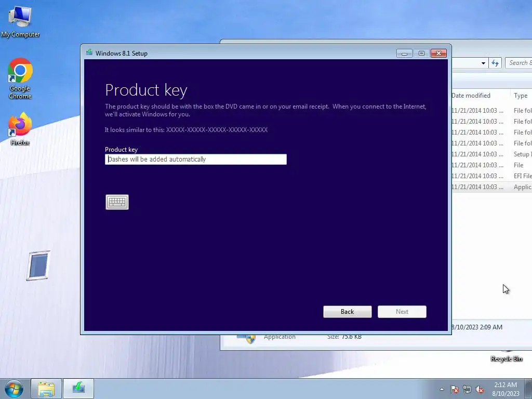Image resolution: width=532 pixels, height=399 pixels.
Task: Open My Computer desktop icon
Action: [20, 22]
